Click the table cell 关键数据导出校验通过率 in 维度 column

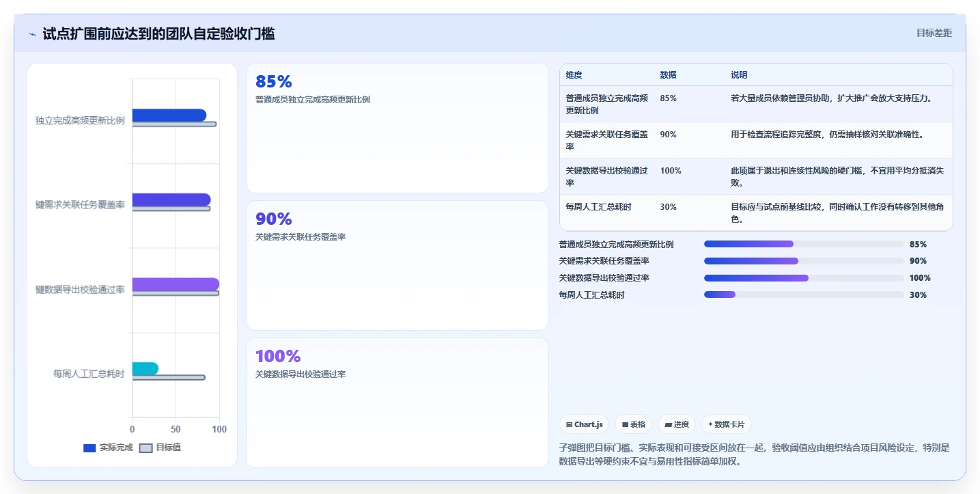pos(607,176)
